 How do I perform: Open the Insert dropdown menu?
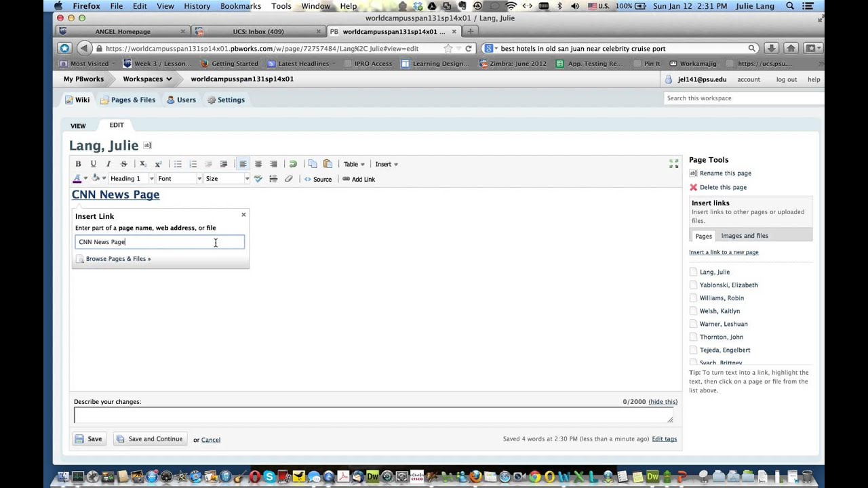(387, 164)
